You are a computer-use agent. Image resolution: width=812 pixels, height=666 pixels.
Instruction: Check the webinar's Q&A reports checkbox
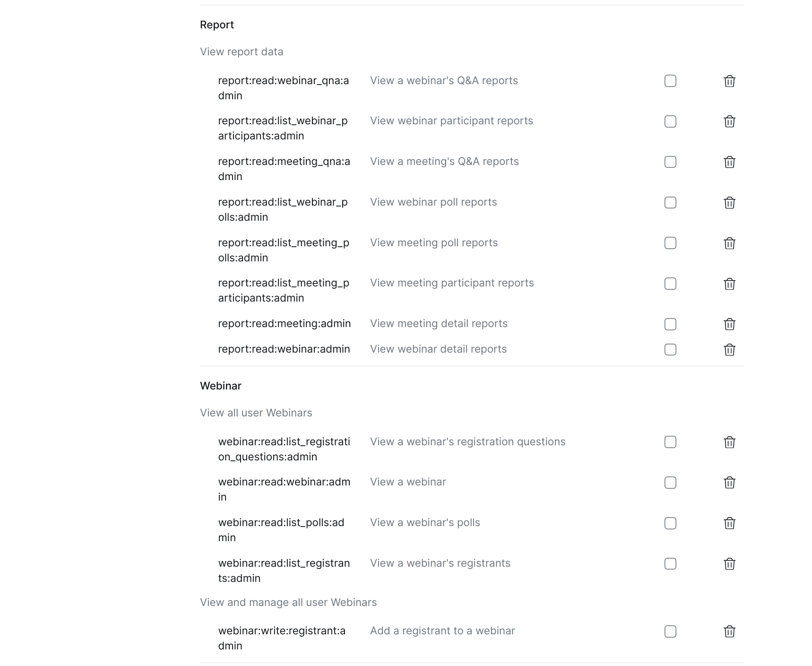tap(670, 81)
